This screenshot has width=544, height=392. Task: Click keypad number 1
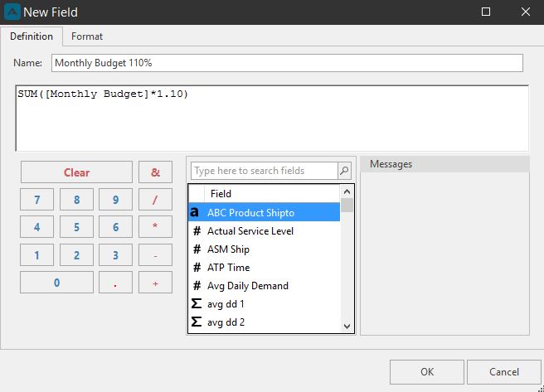[x=36, y=255]
